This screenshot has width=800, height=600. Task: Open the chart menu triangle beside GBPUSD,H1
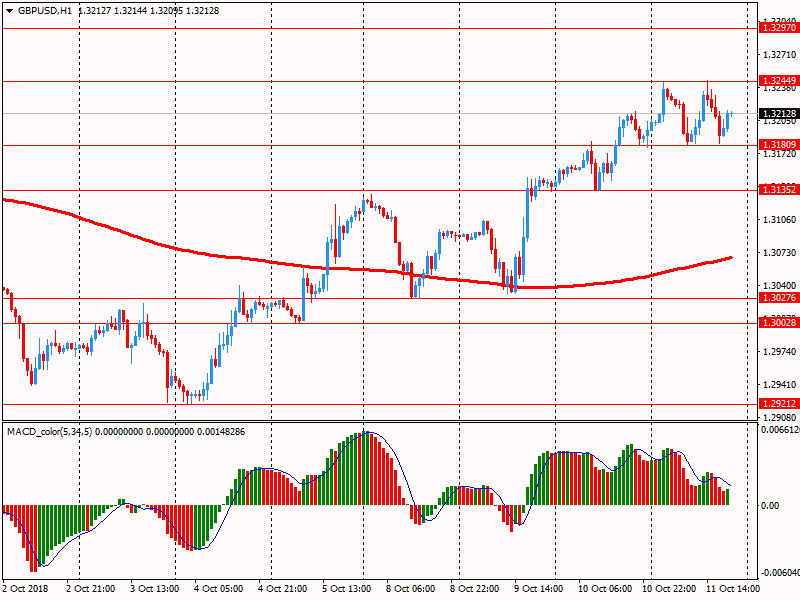pyautogui.click(x=9, y=11)
